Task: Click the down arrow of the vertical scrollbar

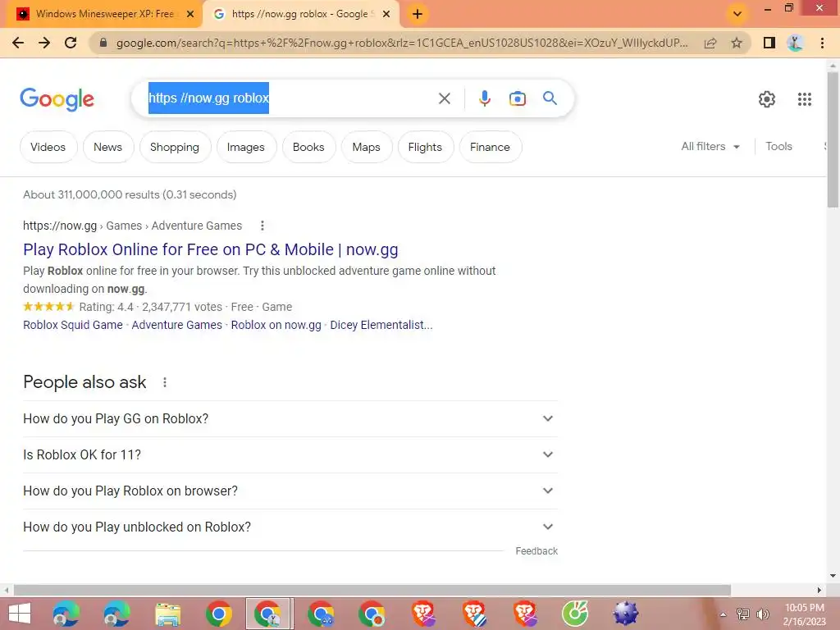Action: click(x=833, y=576)
